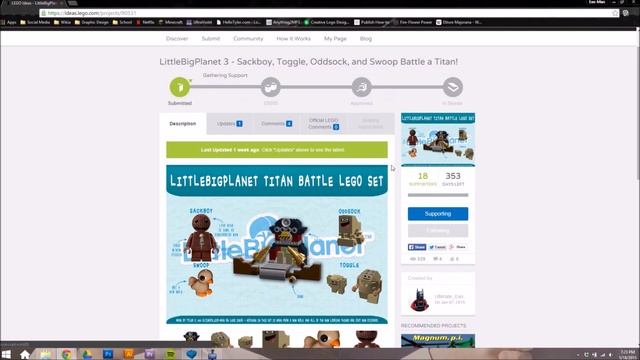The width and height of the screenshot is (640, 360).
Task: Open the Fire Flower Power bookmark
Action: [x=413, y=22]
